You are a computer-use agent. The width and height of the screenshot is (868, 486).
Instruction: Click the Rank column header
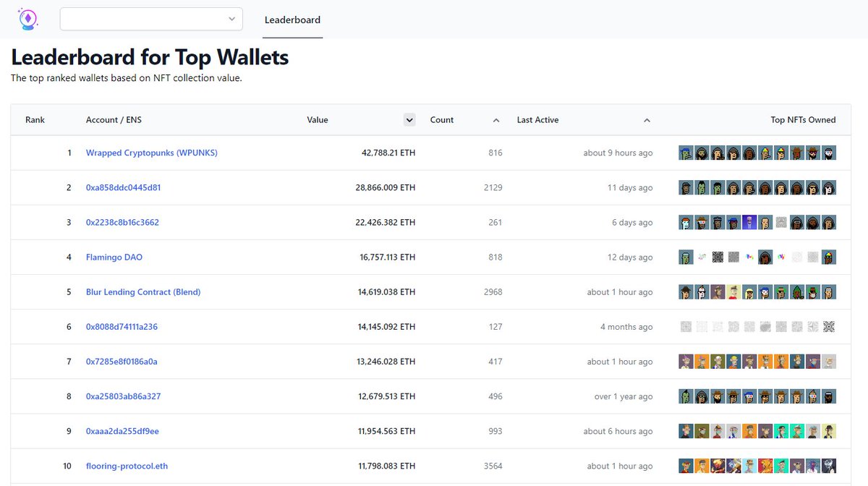pyautogui.click(x=35, y=120)
